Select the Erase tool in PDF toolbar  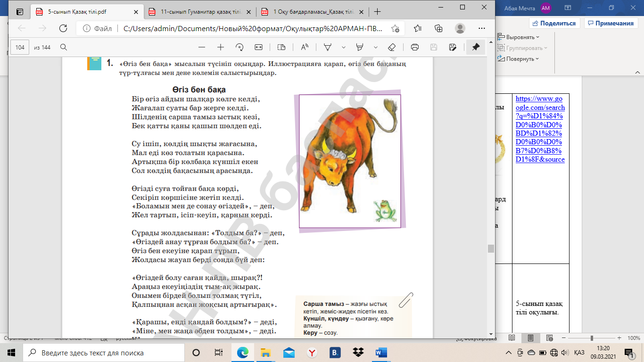click(x=391, y=47)
